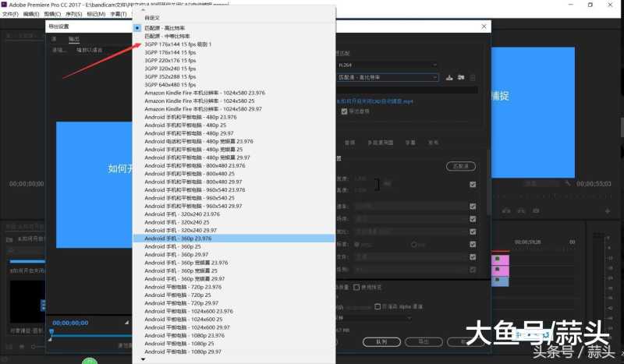Click the blue output file name link
This screenshot has height=364, width=624.
coord(375,101)
